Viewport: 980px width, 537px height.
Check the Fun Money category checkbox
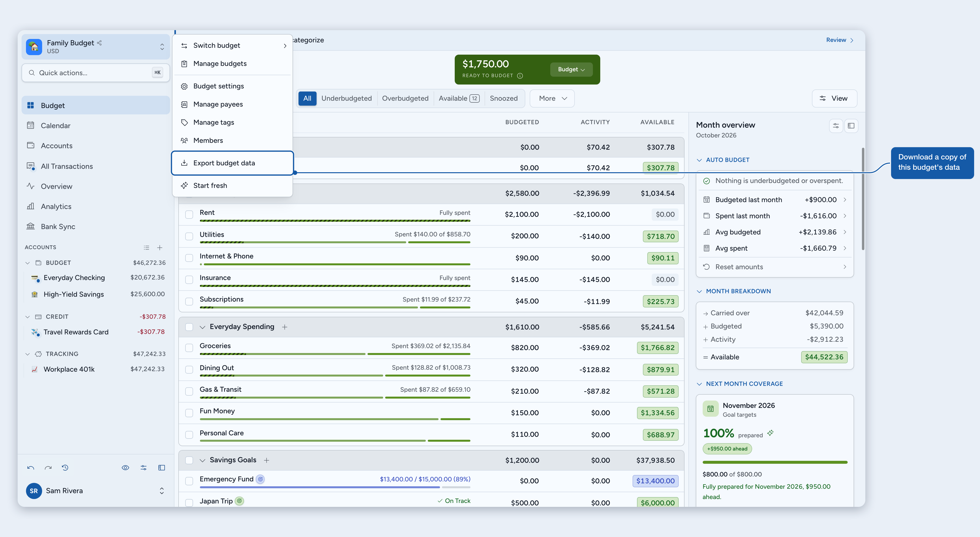pyautogui.click(x=189, y=413)
